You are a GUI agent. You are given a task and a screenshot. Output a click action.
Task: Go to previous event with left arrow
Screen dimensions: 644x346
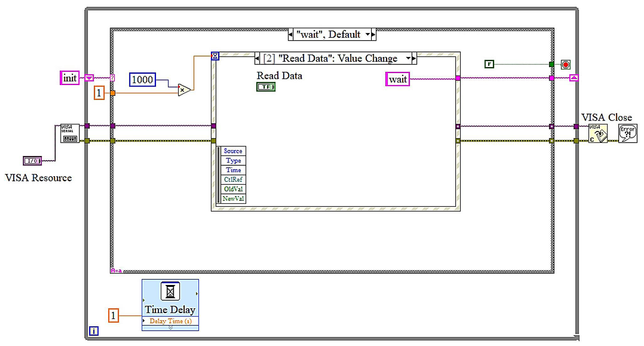(257, 58)
